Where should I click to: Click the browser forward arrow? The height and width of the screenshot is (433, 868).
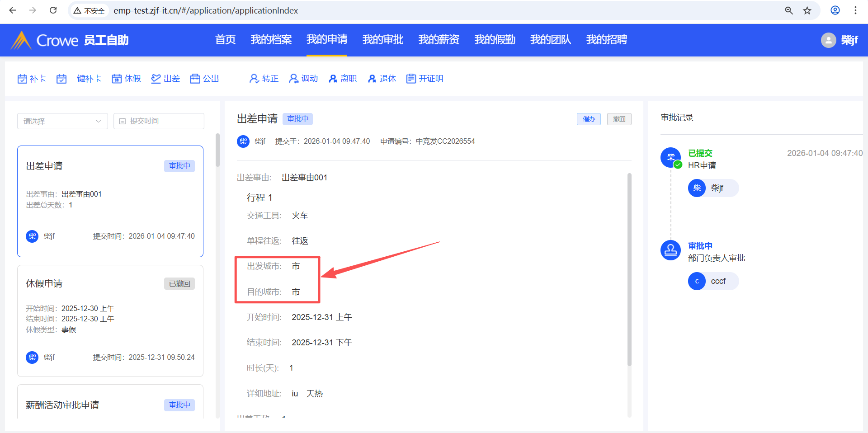tap(33, 10)
